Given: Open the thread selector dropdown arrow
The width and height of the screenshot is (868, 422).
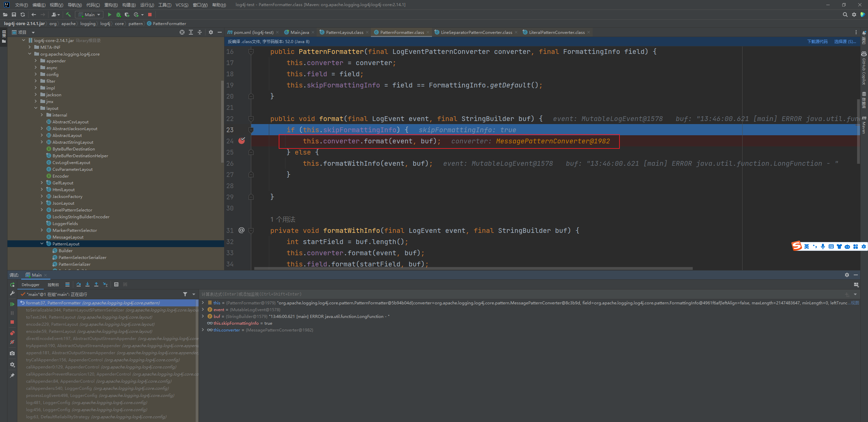Looking at the screenshot, I should click(194, 294).
